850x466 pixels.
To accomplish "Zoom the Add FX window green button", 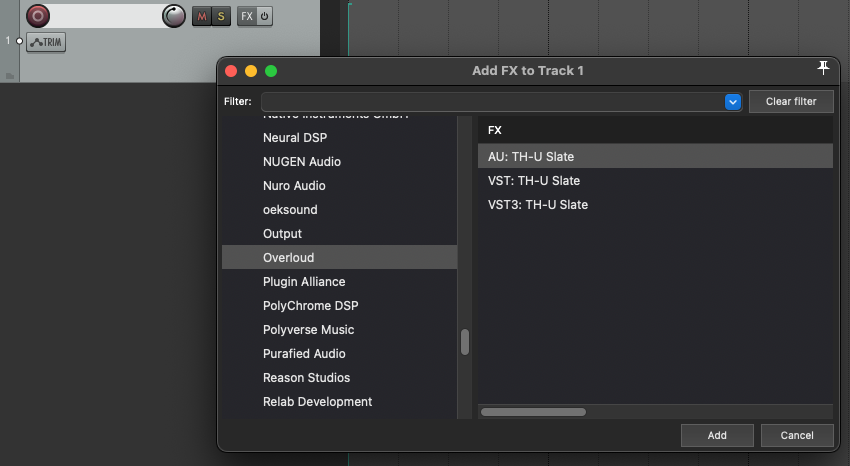I will coord(271,71).
